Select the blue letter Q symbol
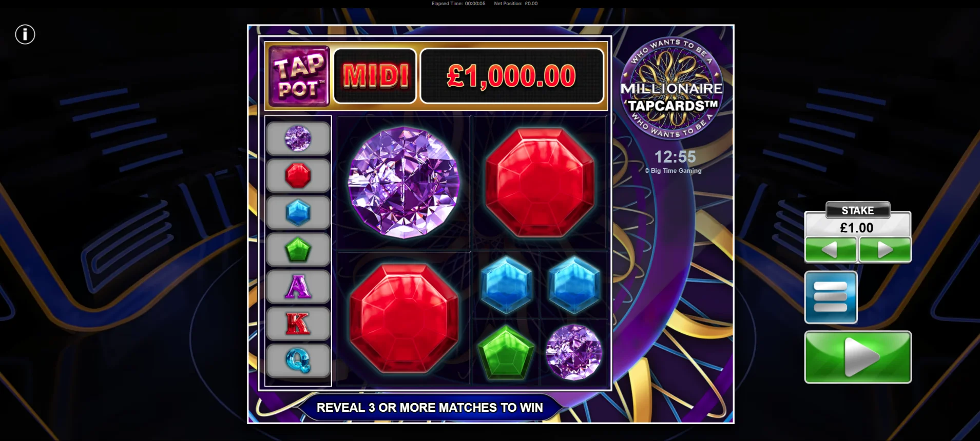Image resolution: width=980 pixels, height=441 pixels. (x=298, y=360)
